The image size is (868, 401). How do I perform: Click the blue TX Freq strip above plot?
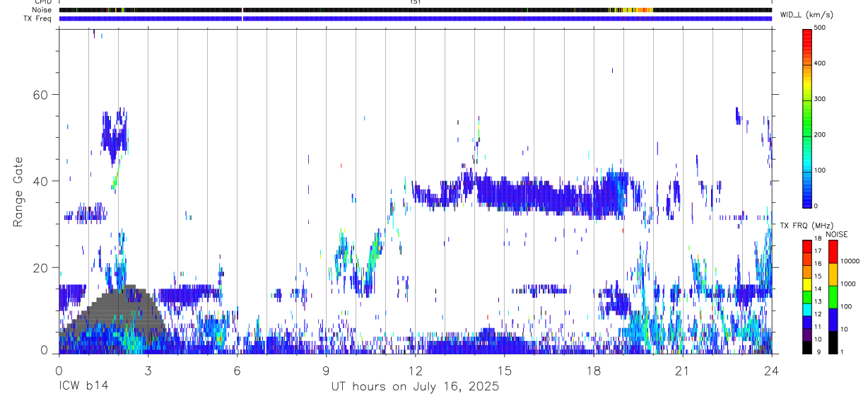[x=416, y=18]
